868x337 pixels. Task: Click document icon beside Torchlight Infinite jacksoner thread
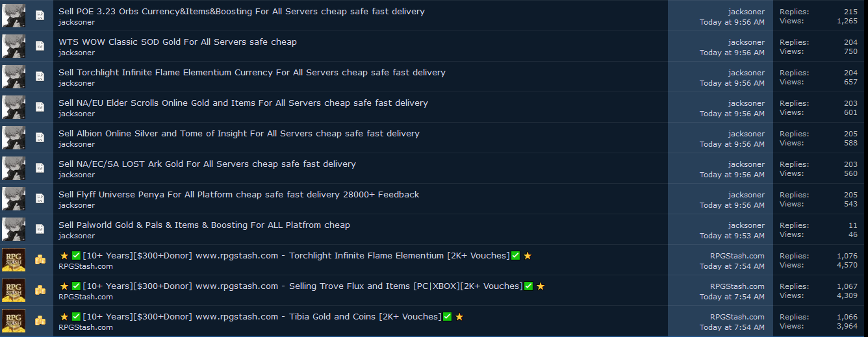click(x=40, y=77)
